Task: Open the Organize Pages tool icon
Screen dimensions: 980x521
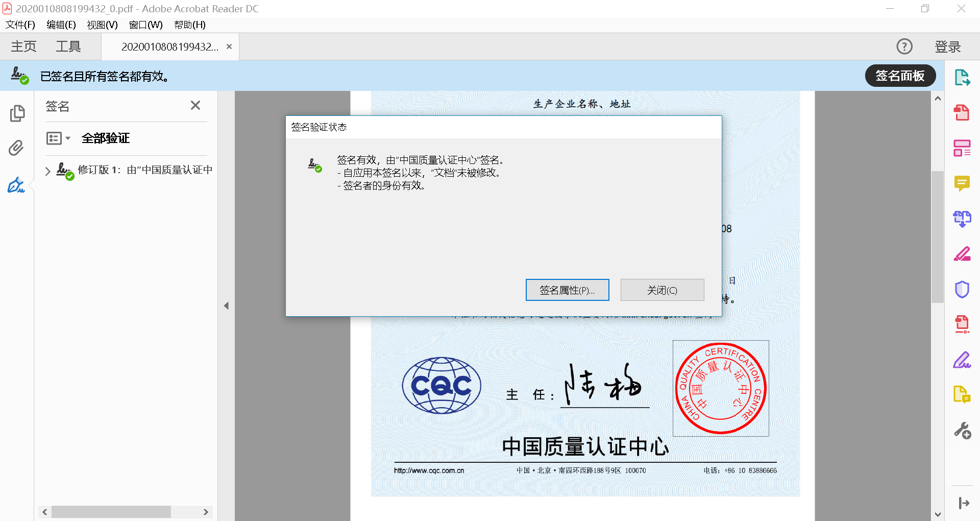Action: (962, 148)
